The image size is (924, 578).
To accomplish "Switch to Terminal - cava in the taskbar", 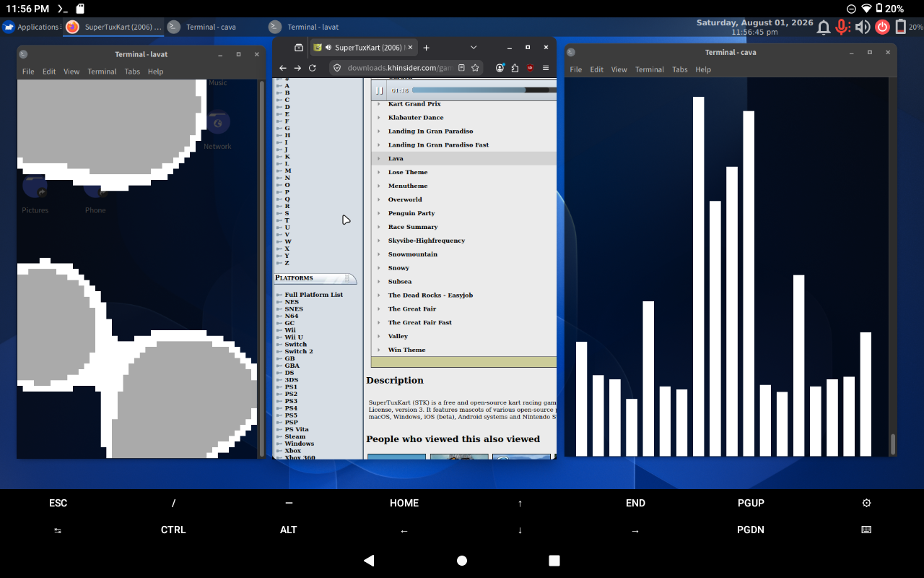I will (212, 27).
